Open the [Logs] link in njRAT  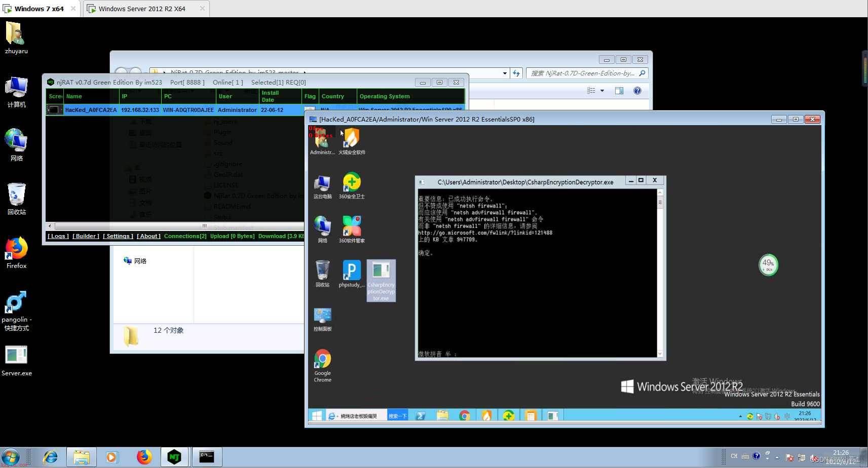pos(58,236)
